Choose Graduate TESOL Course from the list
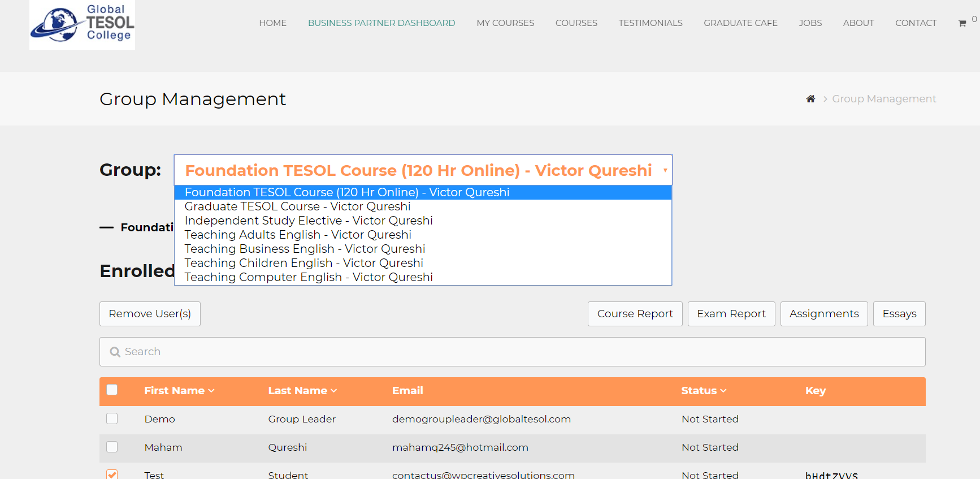This screenshot has width=980, height=479. pyautogui.click(x=297, y=206)
